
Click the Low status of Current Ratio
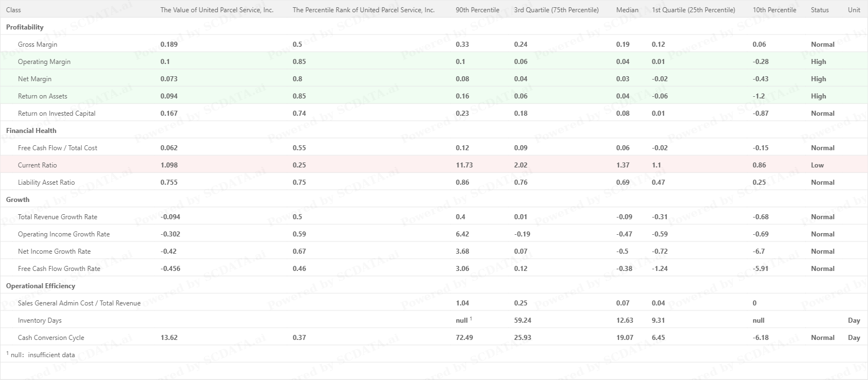(x=817, y=165)
